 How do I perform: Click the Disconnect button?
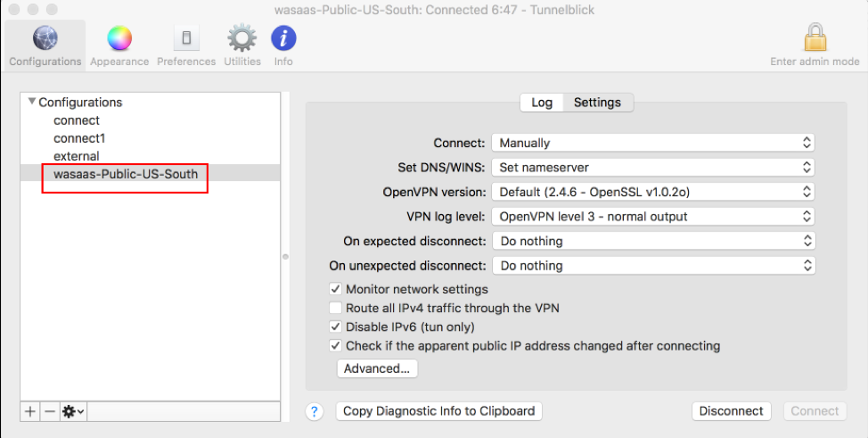coord(731,411)
